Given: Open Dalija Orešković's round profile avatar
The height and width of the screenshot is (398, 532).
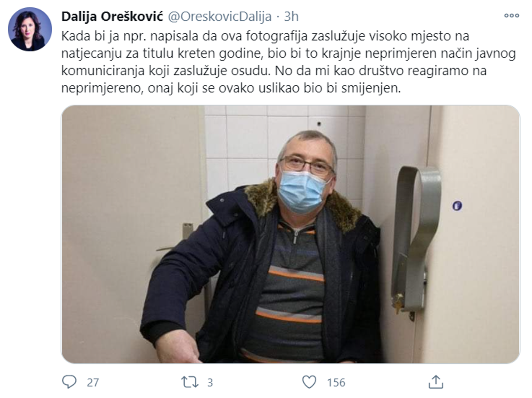Looking at the screenshot, I should (x=30, y=29).
